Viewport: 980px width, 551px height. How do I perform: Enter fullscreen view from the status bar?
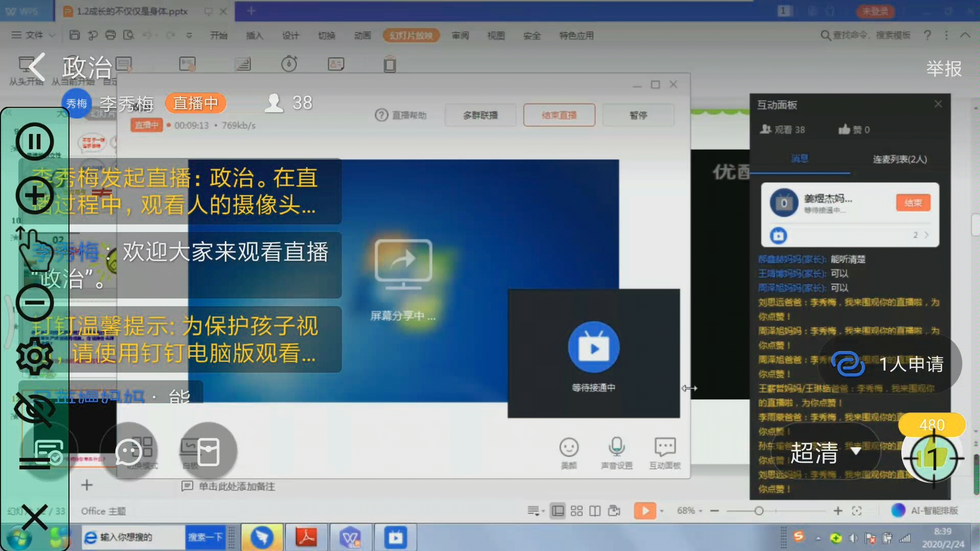857,510
